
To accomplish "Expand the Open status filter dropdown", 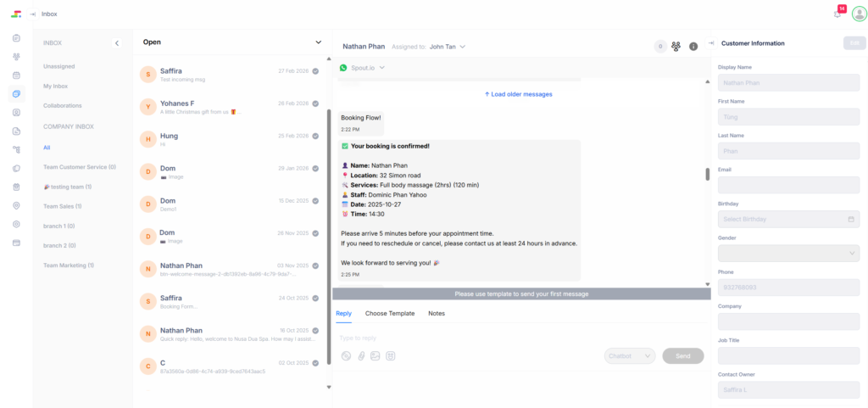I will point(318,42).
